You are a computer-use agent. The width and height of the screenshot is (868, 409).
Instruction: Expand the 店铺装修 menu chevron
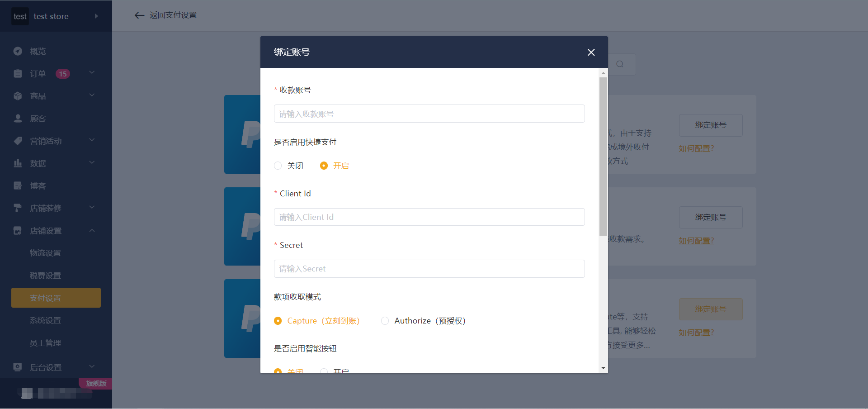click(x=92, y=207)
